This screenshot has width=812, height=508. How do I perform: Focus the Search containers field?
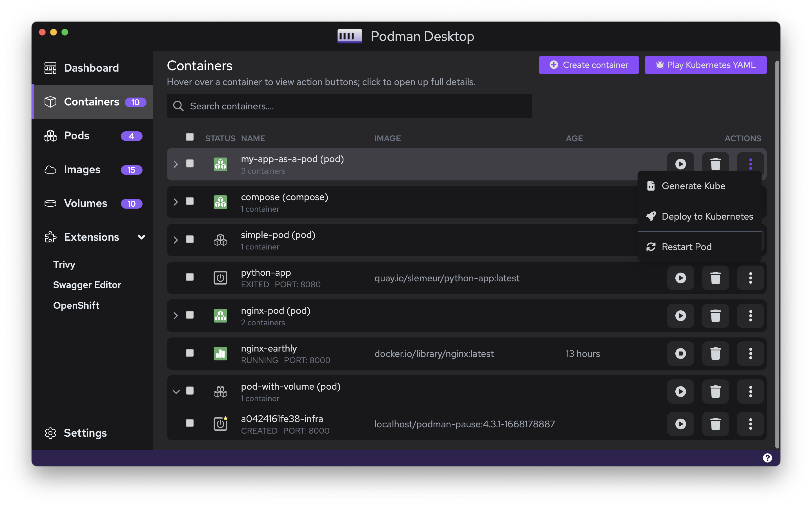(349, 106)
